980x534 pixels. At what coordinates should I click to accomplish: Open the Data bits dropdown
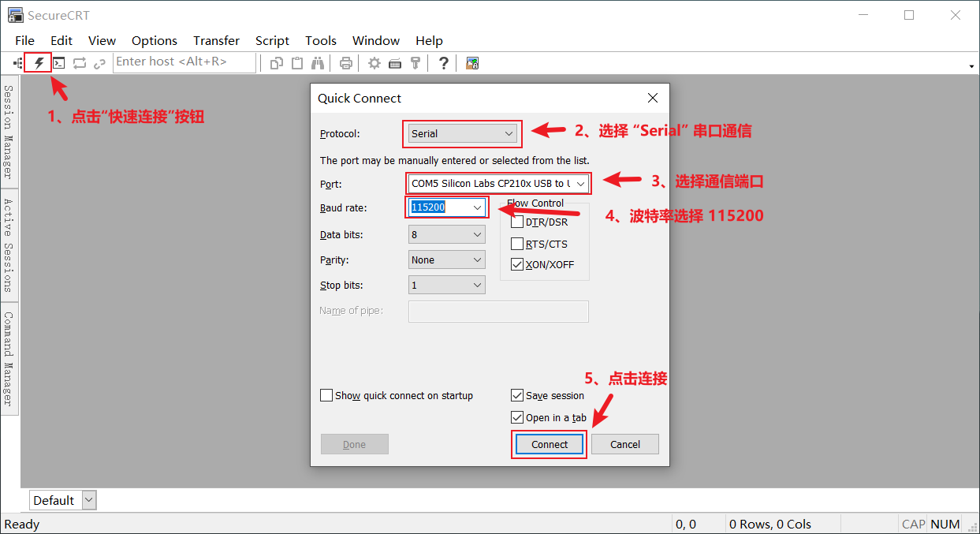pyautogui.click(x=447, y=234)
